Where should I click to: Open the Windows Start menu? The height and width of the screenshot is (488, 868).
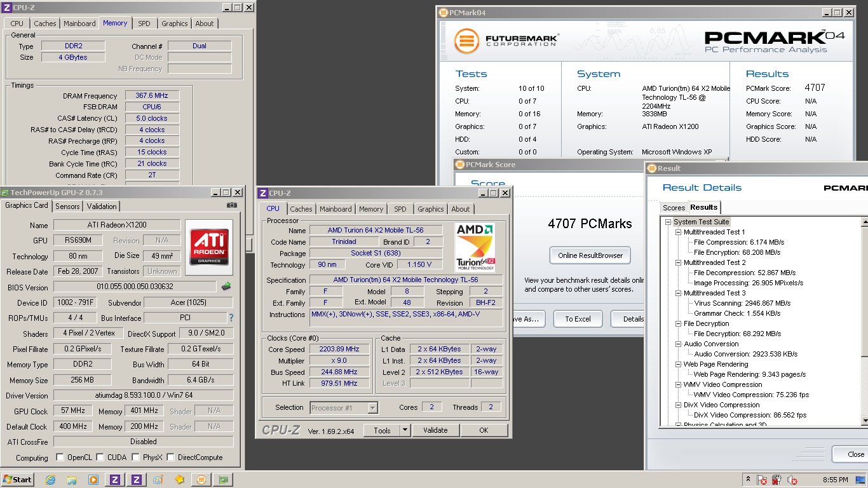tap(18, 480)
